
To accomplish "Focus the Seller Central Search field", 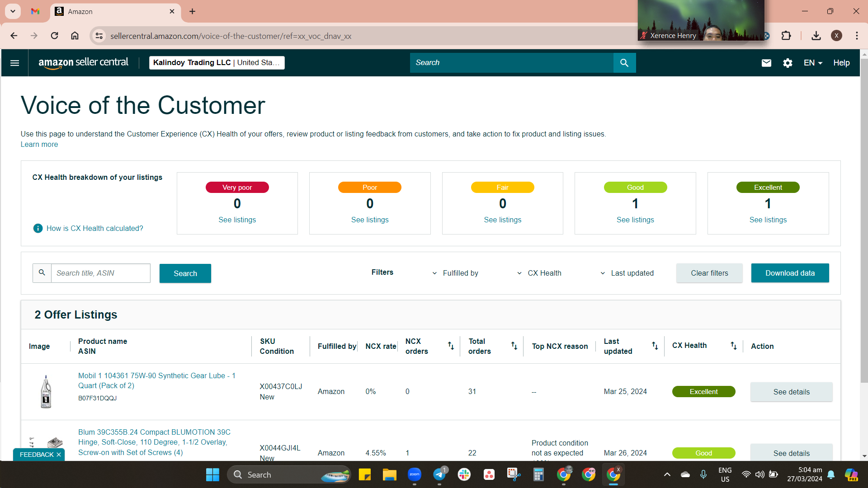I will coord(512,63).
